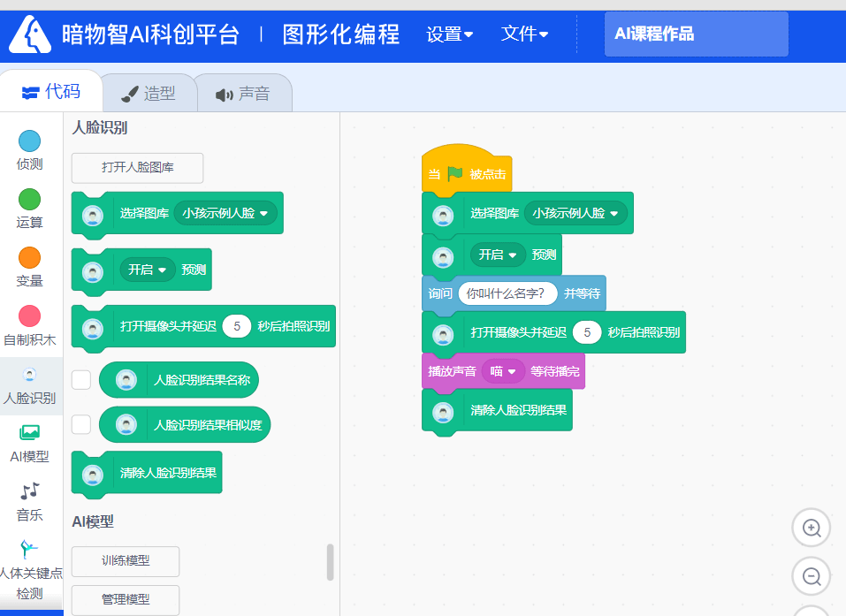Select the 侦测 blue category circle
846x616 pixels.
pyautogui.click(x=30, y=141)
